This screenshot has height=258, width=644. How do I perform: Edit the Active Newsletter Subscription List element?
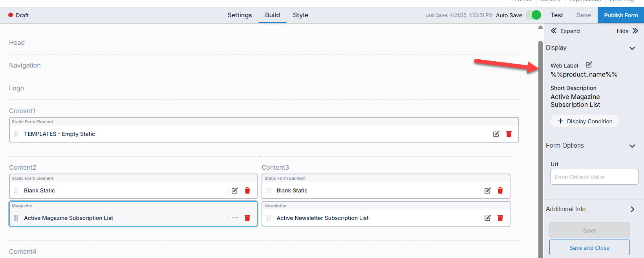coord(488,218)
